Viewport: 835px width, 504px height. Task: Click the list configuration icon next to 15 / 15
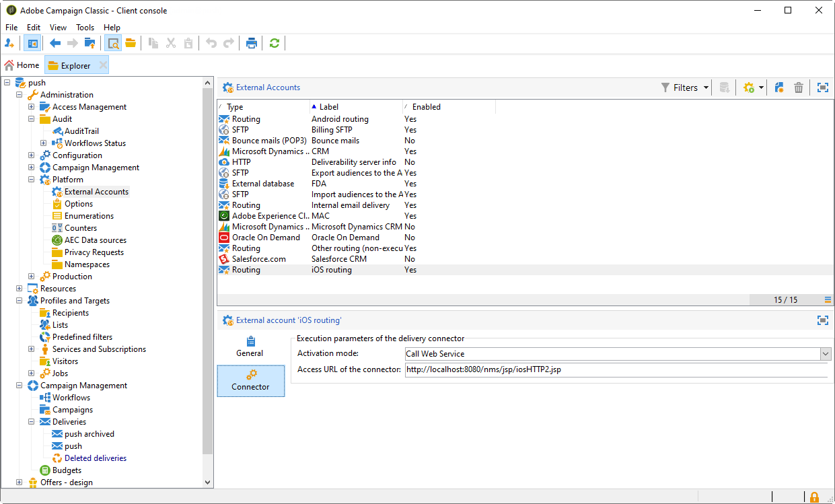tap(828, 299)
